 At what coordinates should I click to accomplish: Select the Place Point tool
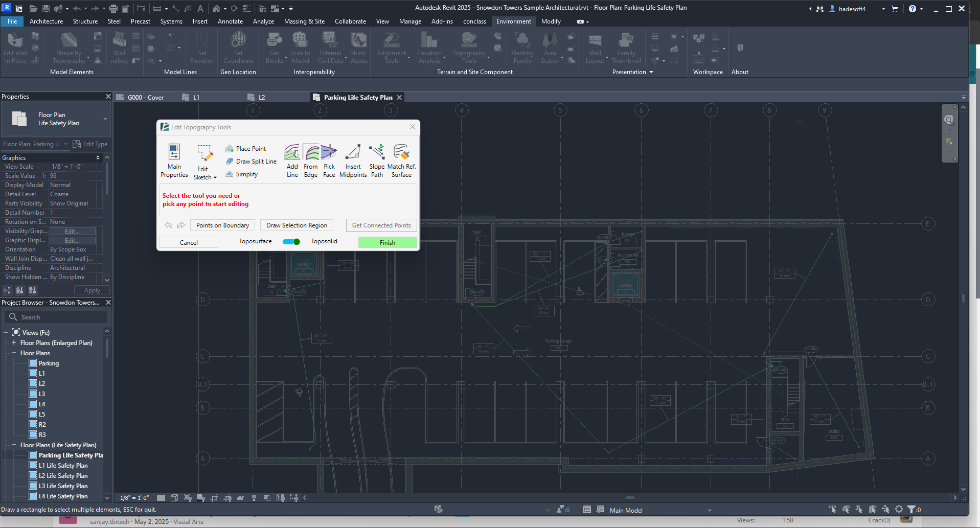coord(246,149)
